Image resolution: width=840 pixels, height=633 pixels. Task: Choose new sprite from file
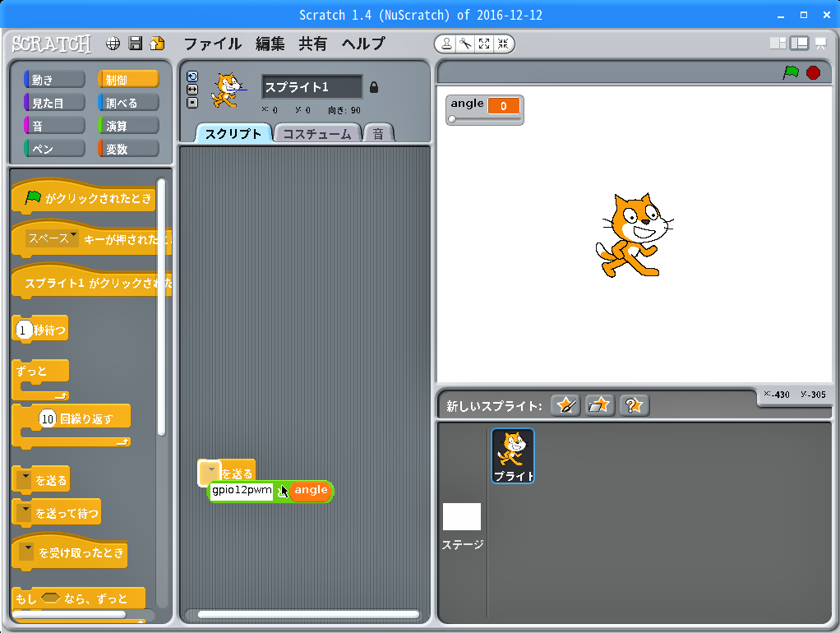click(x=599, y=405)
